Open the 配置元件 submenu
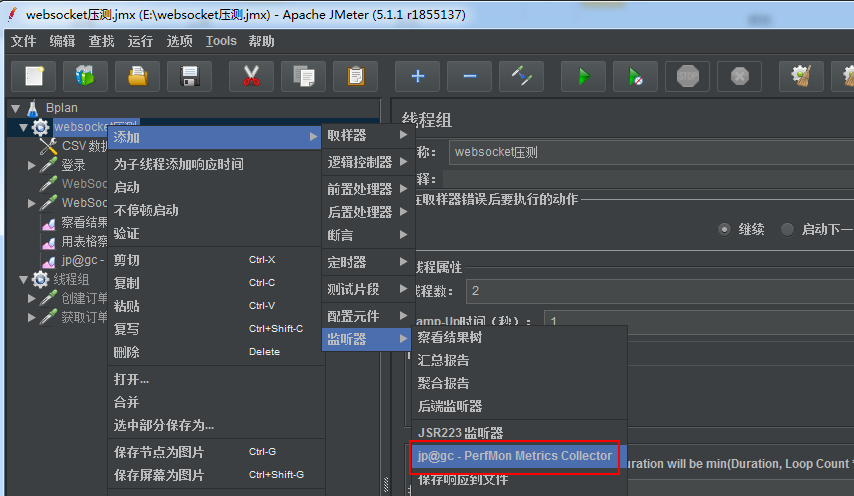854x496 pixels. (368, 316)
